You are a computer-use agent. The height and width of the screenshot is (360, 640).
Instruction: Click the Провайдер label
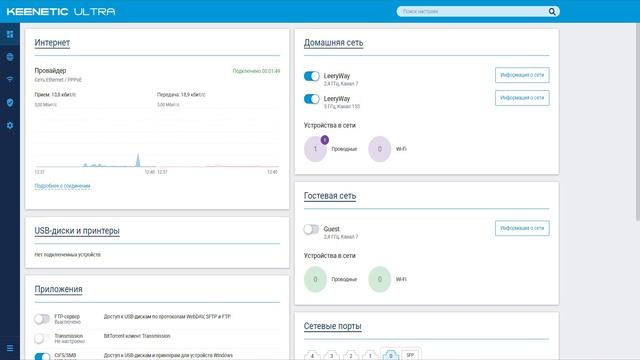click(50, 70)
